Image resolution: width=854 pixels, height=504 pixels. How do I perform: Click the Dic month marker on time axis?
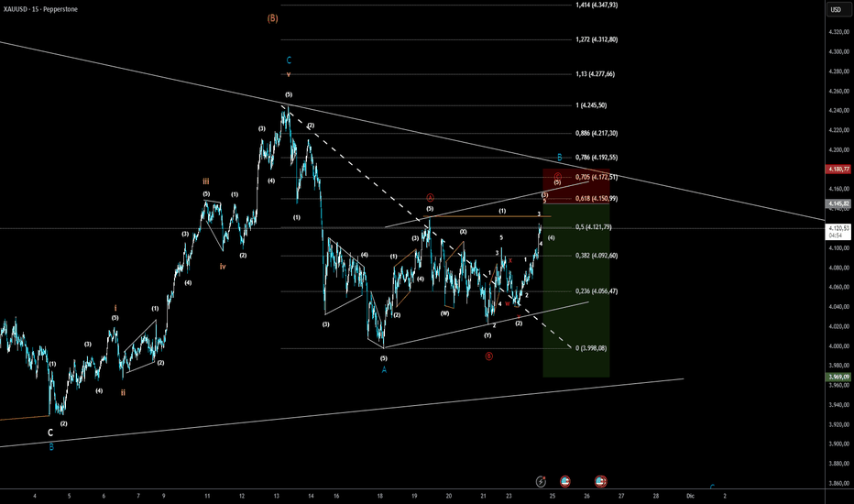click(x=690, y=496)
